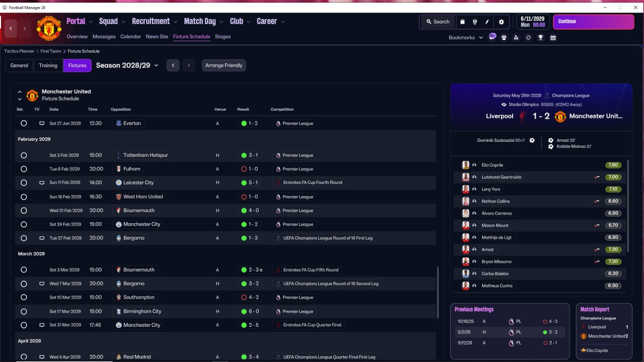Select the Real Madrid fixture radio button
Image resolution: width=644 pixels, height=362 pixels.
pos(24,357)
